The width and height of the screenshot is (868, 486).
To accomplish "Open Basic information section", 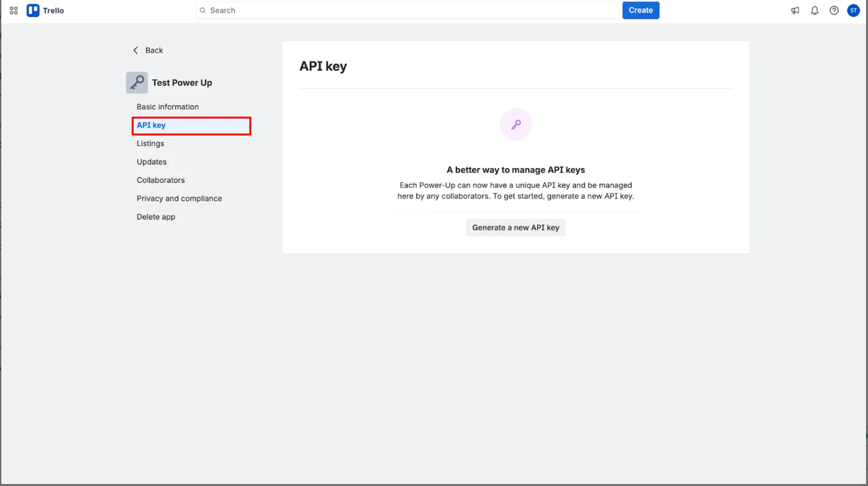I will pos(167,107).
